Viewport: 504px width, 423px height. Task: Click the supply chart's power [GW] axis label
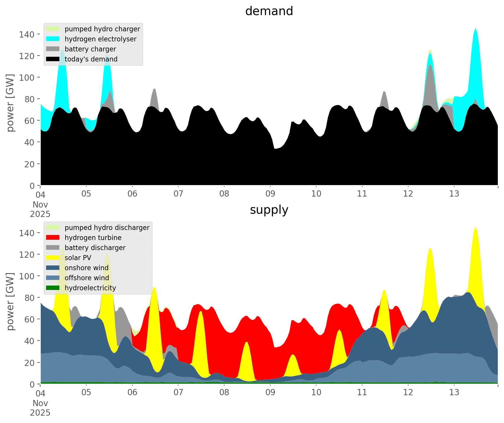10,302
